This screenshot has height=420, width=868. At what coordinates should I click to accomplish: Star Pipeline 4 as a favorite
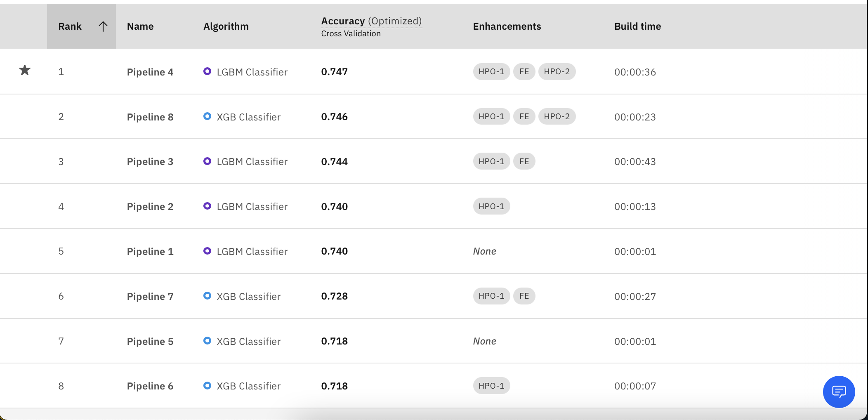coord(24,71)
